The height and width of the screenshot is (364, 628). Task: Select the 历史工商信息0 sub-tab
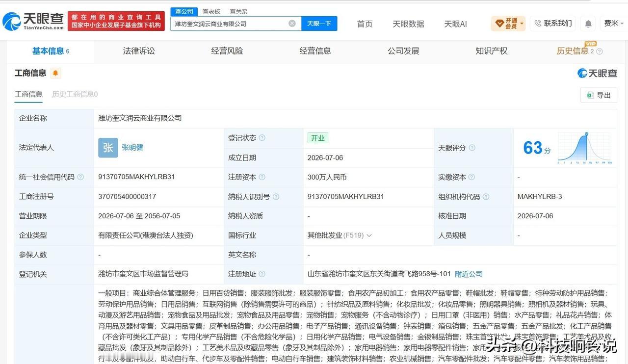[x=75, y=94]
